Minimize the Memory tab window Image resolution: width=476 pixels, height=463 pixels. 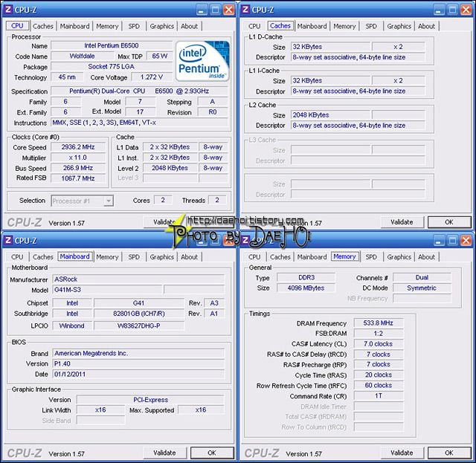(x=438, y=241)
